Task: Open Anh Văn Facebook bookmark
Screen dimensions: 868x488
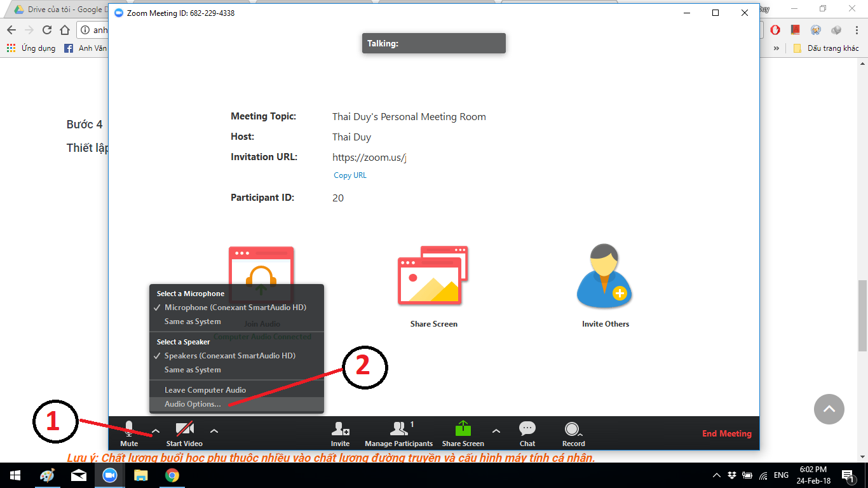Action: point(85,48)
